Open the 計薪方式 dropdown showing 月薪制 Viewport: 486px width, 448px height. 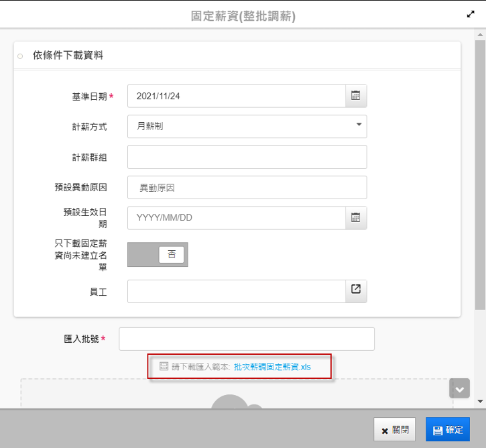pyautogui.click(x=247, y=126)
